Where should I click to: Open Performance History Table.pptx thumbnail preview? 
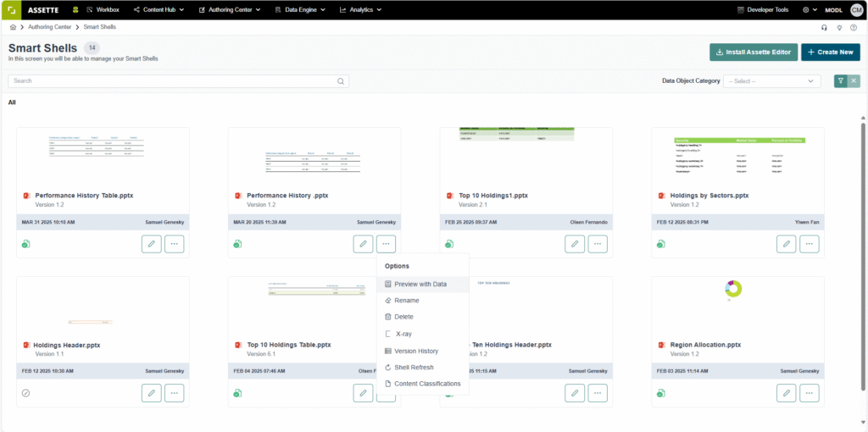pos(97,147)
